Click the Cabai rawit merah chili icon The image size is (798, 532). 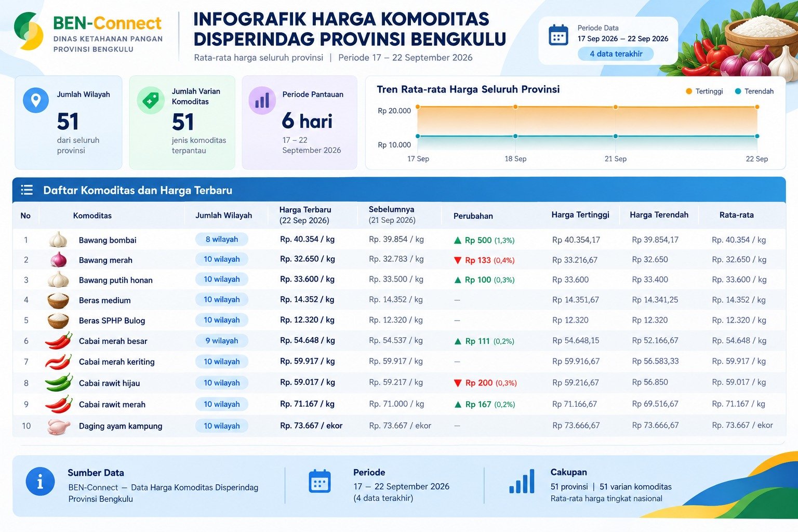pyautogui.click(x=59, y=404)
